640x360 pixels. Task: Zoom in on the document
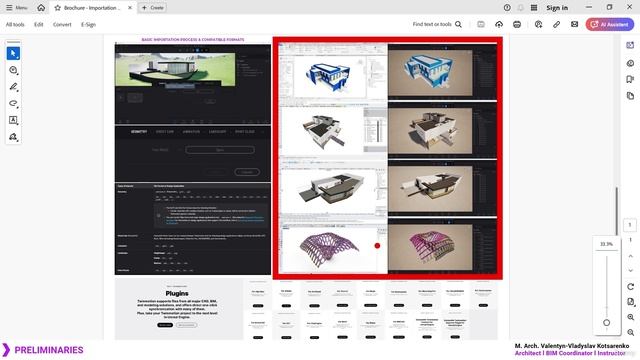pyautogui.click(x=631, y=317)
